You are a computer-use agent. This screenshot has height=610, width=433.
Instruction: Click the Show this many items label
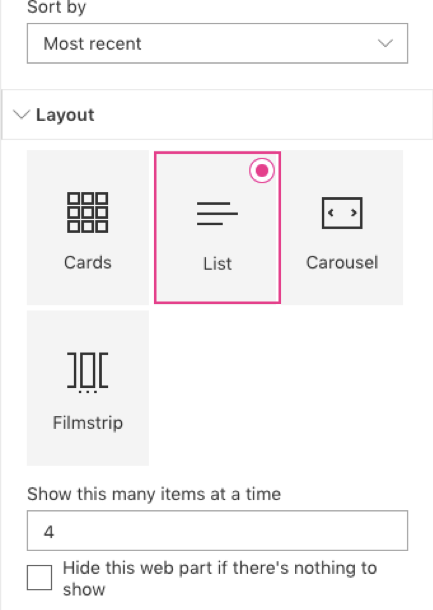[x=154, y=494]
